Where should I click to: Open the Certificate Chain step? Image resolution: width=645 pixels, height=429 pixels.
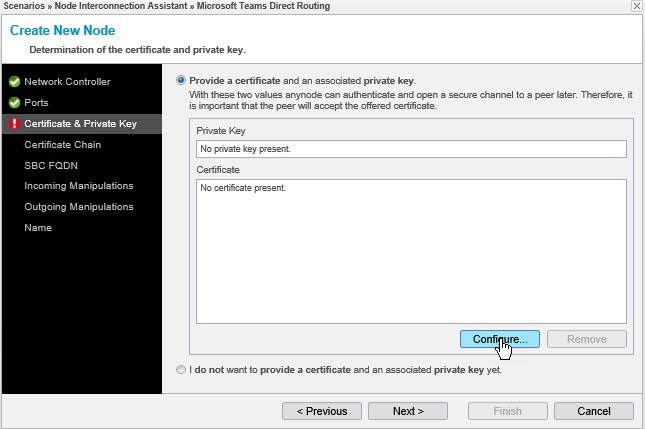click(x=62, y=144)
